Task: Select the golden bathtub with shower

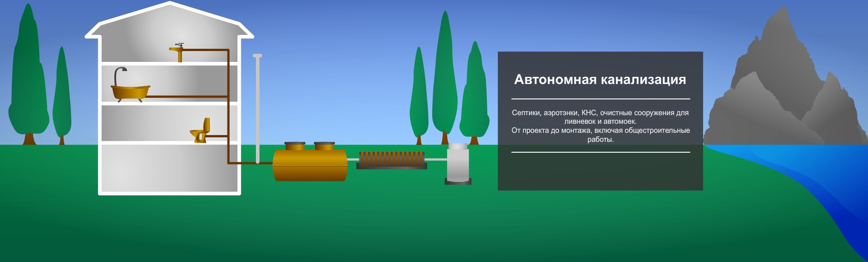Action: (x=130, y=90)
